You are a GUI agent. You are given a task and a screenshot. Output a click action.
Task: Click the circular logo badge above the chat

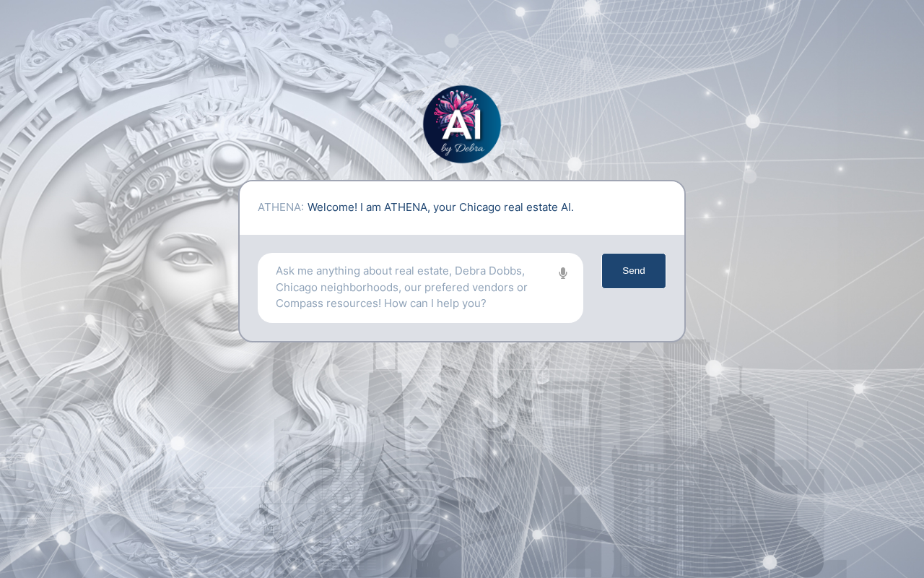(462, 124)
